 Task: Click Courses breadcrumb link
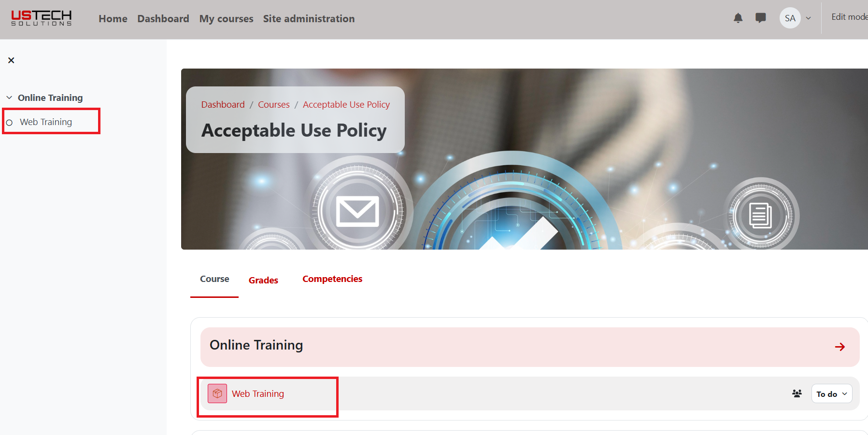pos(274,105)
